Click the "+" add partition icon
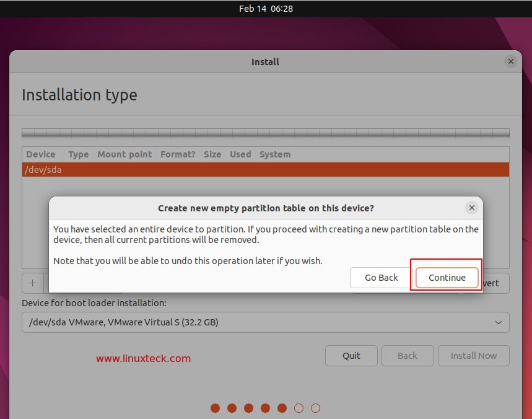Image resolution: width=532 pixels, height=419 pixels. pyautogui.click(x=32, y=283)
